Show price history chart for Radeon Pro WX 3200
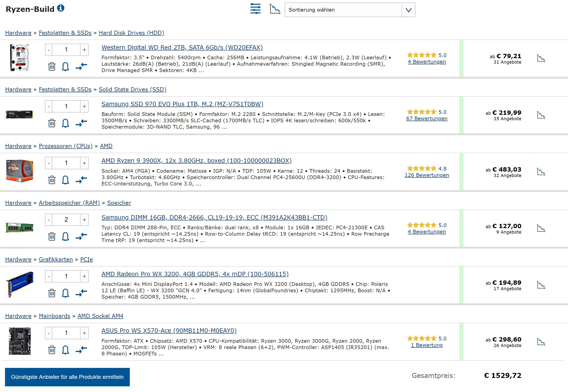Image resolution: width=568 pixels, height=392 pixels. pos(541,285)
